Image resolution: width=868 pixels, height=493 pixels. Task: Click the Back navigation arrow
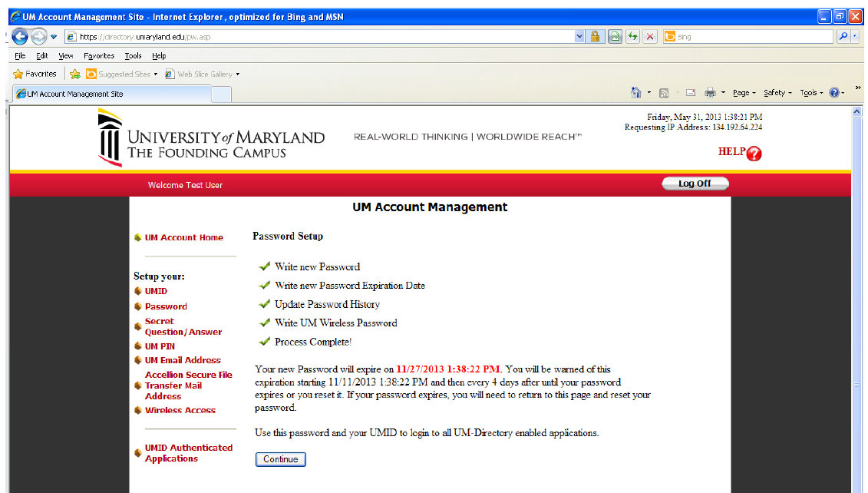[21, 35]
